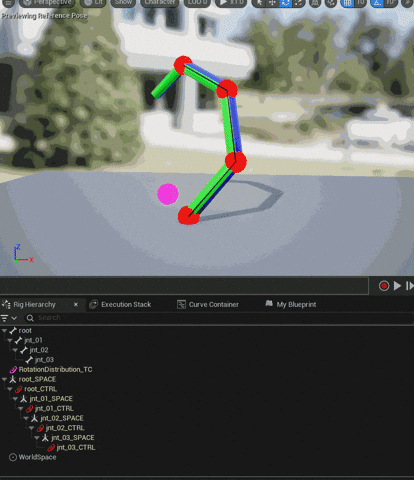Close the Rig Hierarchy tab

tap(76, 304)
